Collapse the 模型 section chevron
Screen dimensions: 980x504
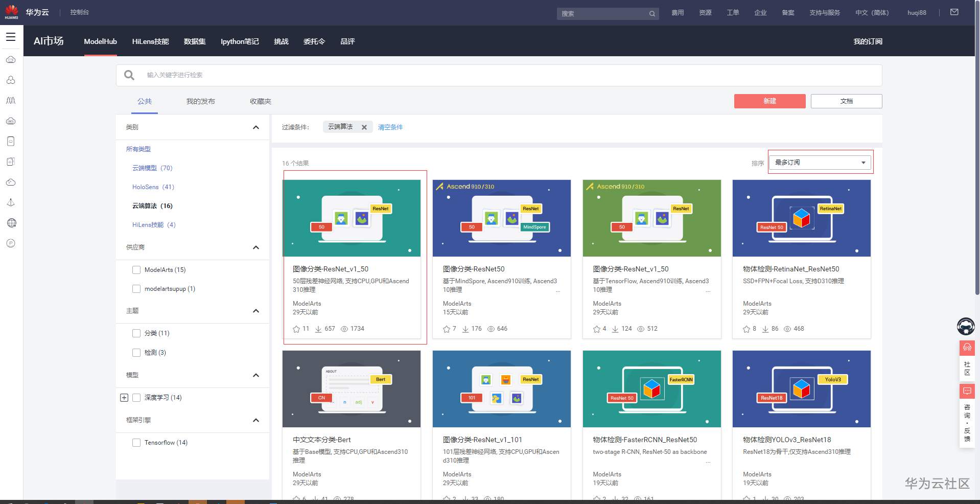pyautogui.click(x=256, y=375)
